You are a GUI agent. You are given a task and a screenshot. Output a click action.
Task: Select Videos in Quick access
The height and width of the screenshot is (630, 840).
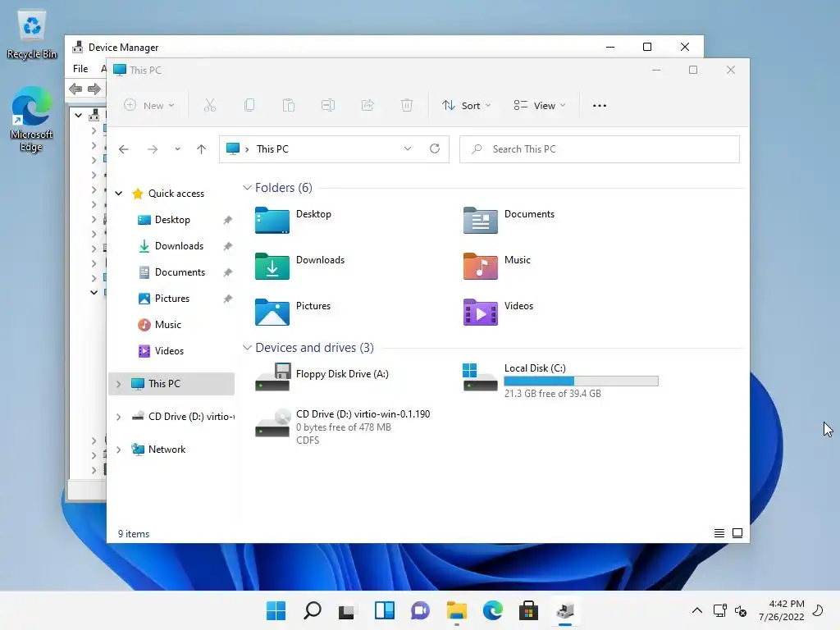169,351
